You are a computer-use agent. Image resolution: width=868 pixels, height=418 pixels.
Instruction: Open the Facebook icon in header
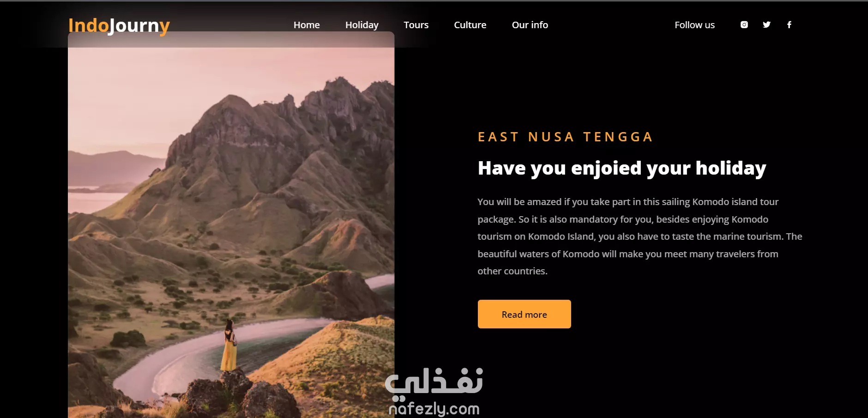click(x=789, y=24)
